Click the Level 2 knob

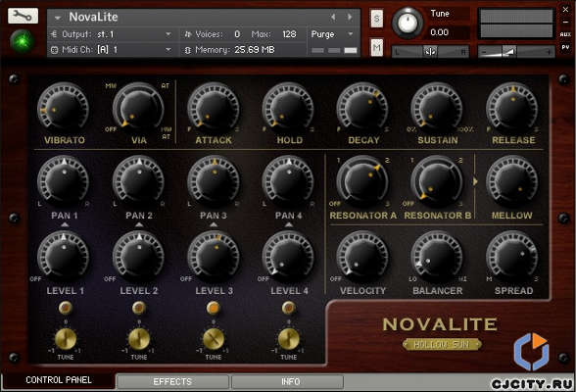[x=138, y=256]
